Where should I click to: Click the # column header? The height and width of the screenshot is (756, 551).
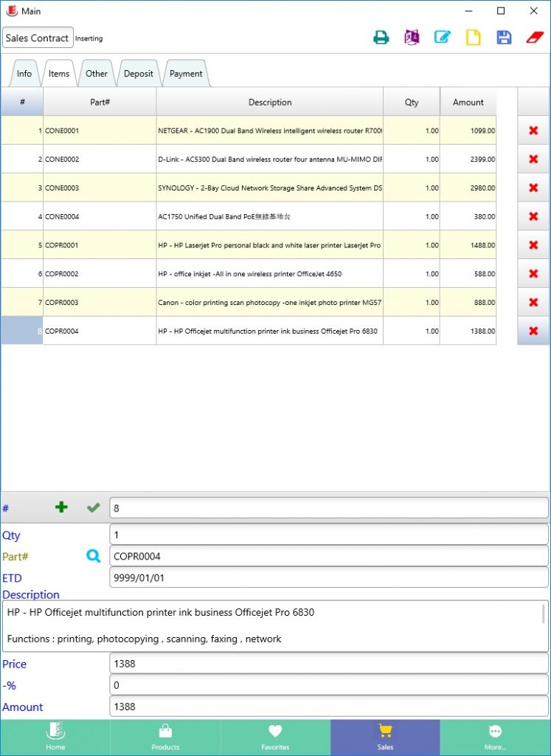(x=22, y=102)
